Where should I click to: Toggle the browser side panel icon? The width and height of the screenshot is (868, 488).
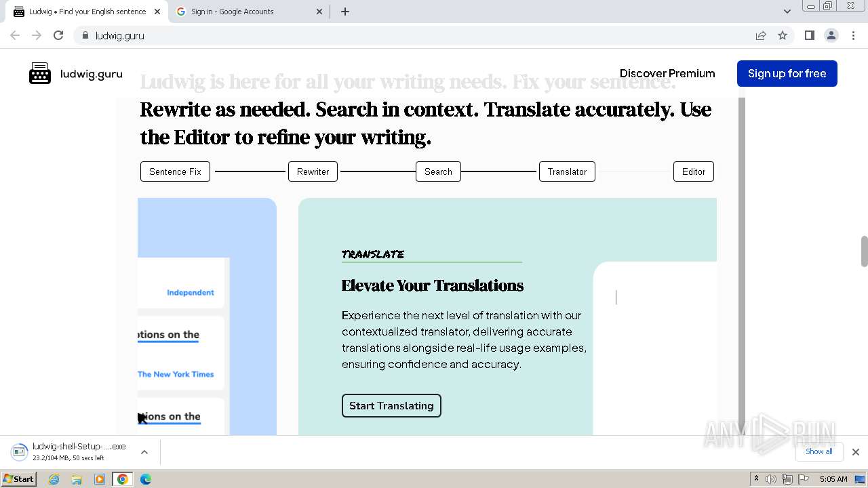click(809, 35)
